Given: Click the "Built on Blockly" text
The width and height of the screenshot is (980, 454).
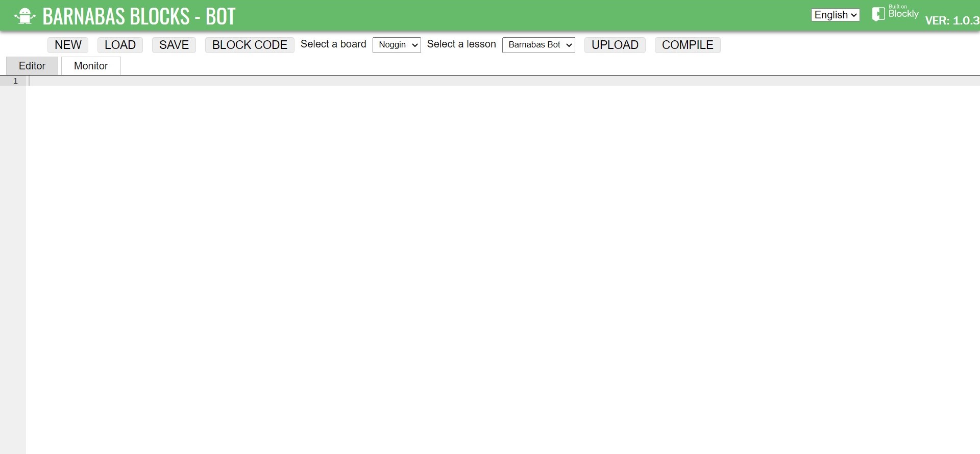Looking at the screenshot, I should (903, 12).
